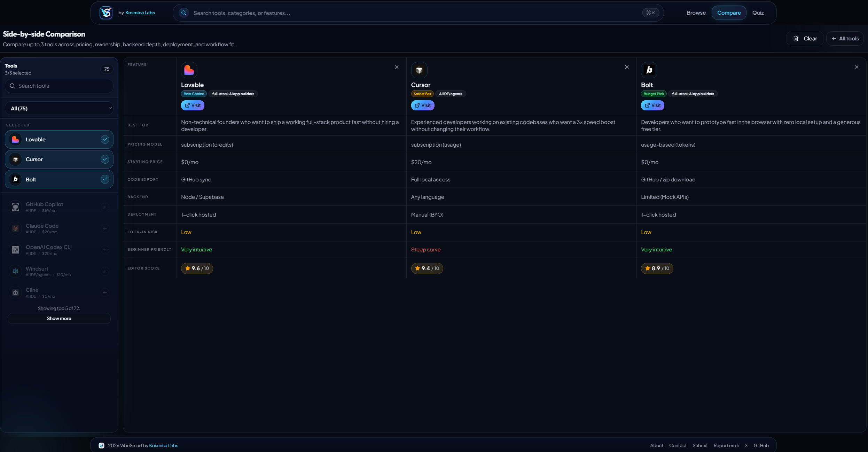Open the Contact footer link
Viewport: 868px width, 452px height.
[x=678, y=445]
